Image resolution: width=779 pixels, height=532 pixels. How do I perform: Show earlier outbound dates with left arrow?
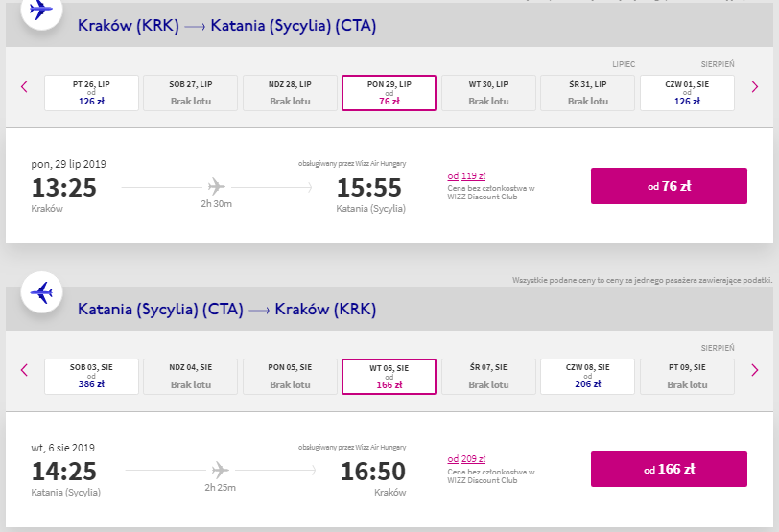[x=24, y=87]
